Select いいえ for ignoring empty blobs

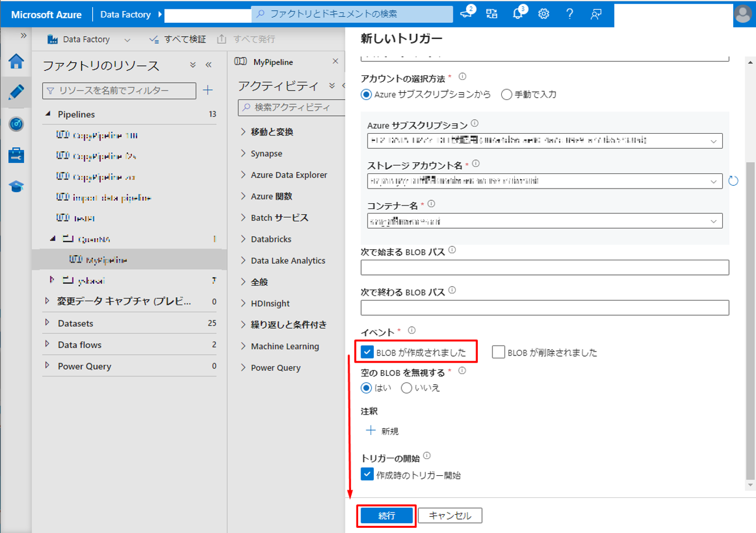coord(407,388)
